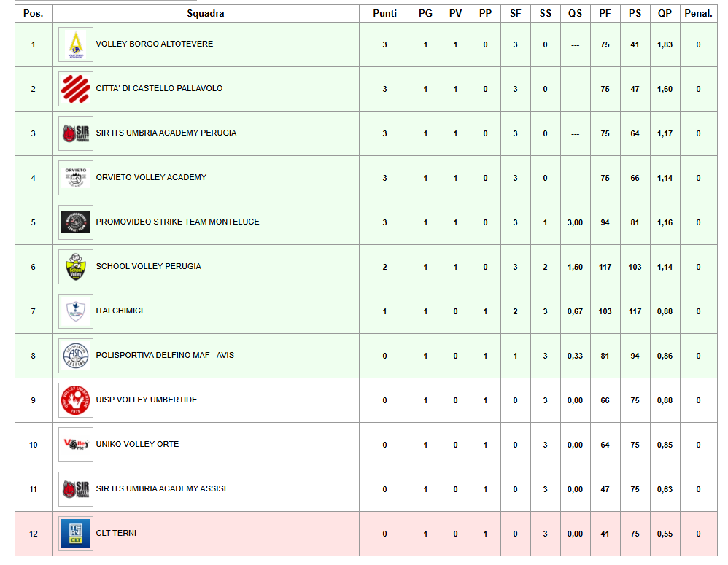The width and height of the screenshot is (728, 565).
Task: Click the Uniko Volley Orte logo
Action: tap(76, 445)
